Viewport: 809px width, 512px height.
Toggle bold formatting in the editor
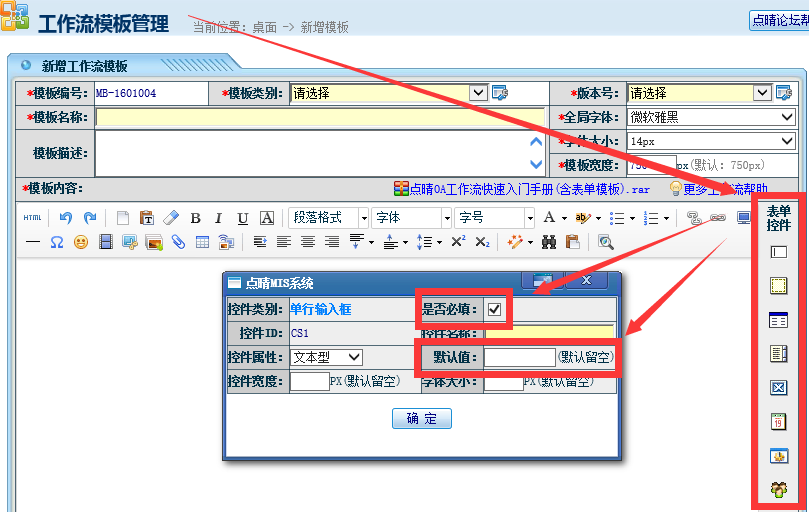(x=195, y=218)
